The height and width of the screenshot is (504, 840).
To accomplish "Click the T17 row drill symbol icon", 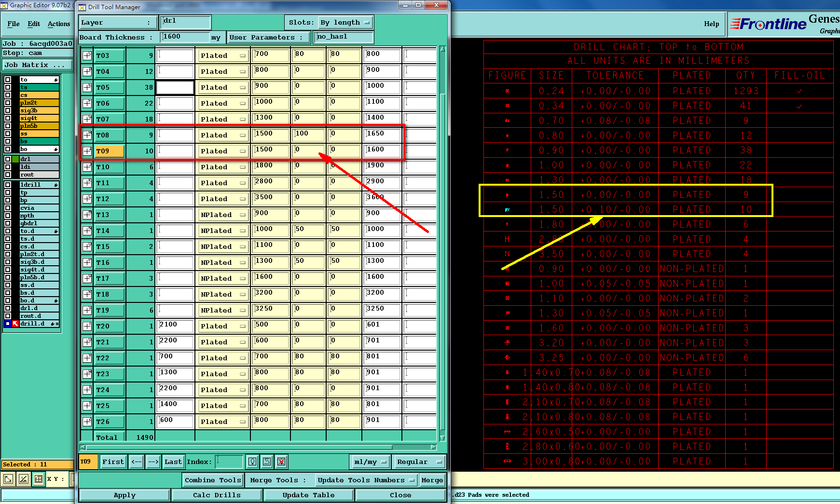I will pyautogui.click(x=87, y=278).
